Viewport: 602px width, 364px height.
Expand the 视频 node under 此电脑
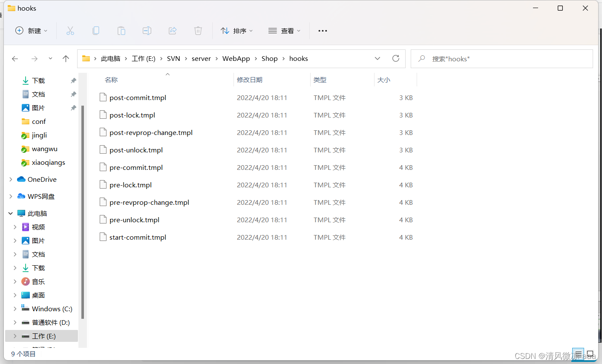click(x=15, y=227)
